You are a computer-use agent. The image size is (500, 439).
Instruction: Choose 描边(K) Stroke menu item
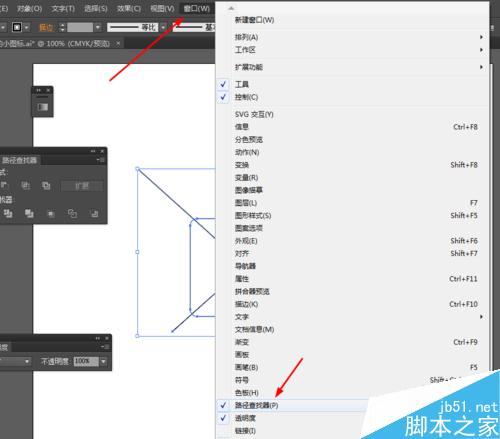pyautogui.click(x=353, y=304)
